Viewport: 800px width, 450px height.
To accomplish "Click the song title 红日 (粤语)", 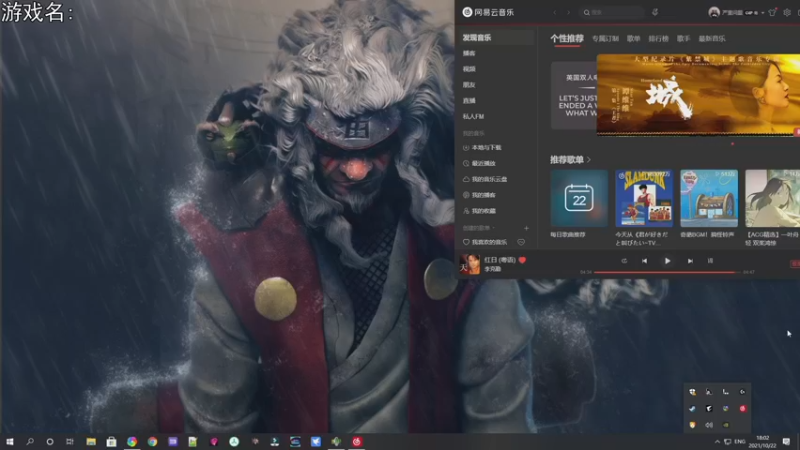I will 500,260.
